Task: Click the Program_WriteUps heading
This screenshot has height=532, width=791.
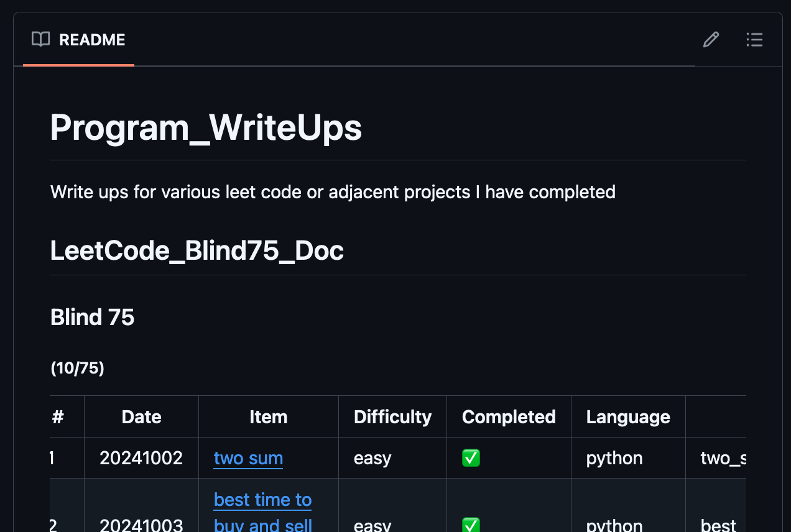Action: point(206,127)
